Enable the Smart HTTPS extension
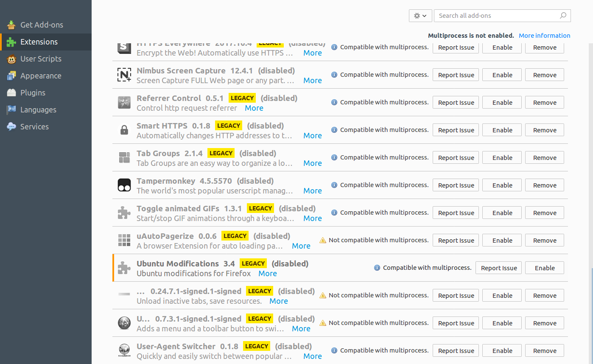This screenshot has width=593, height=364. tap(502, 130)
